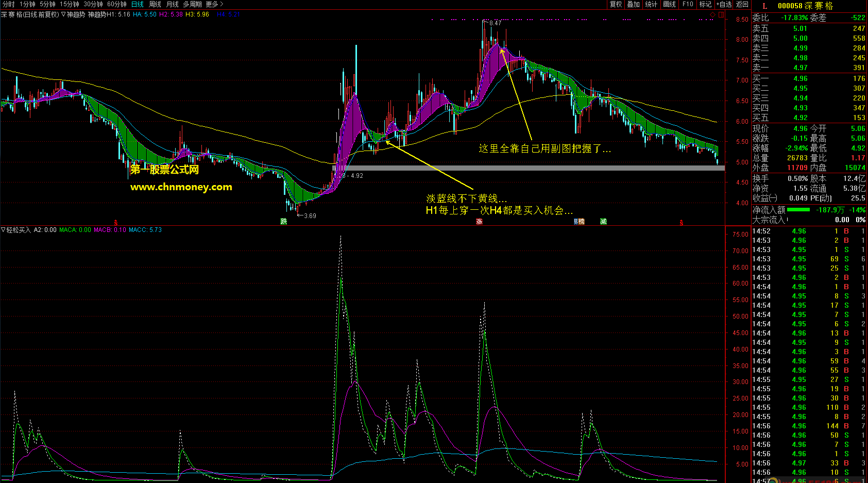Add stock via +自选 button
The width and height of the screenshot is (868, 483).
(724, 4)
